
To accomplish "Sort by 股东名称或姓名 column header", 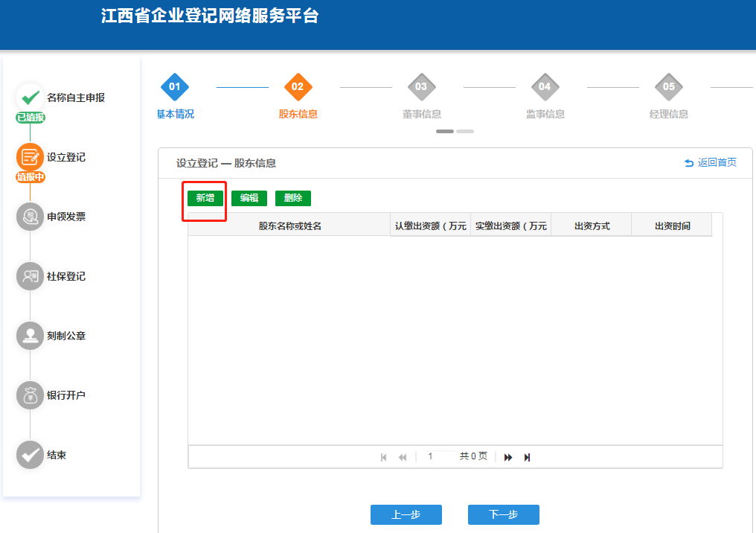I will click(x=289, y=226).
